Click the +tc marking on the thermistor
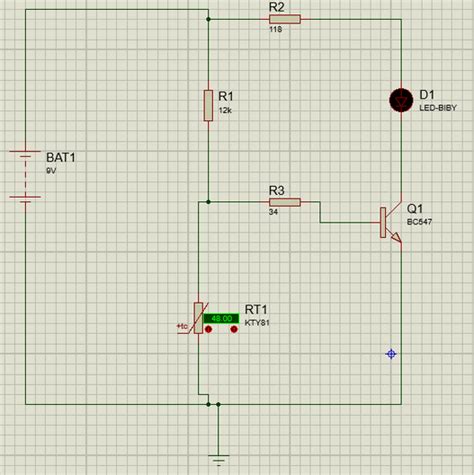This screenshot has width=474, height=475. pyautogui.click(x=182, y=326)
